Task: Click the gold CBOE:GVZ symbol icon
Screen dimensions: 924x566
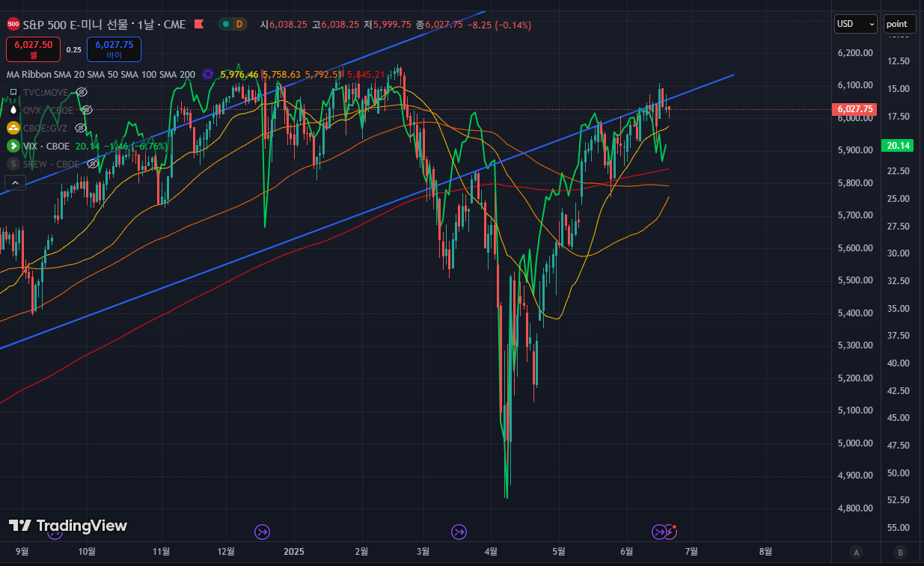Action: pyautogui.click(x=13, y=128)
